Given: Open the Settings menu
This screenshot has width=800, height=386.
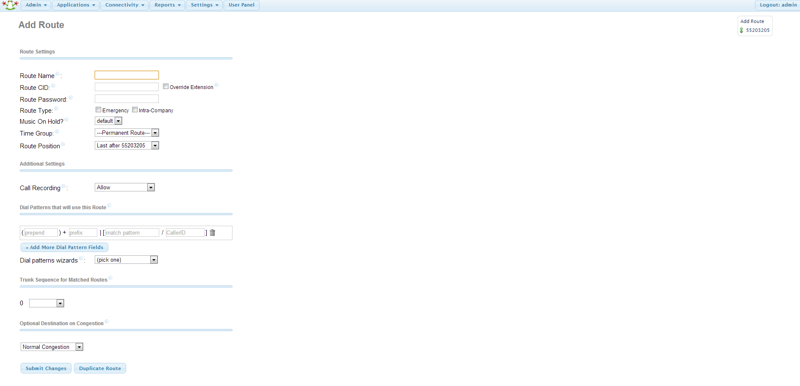Looking at the screenshot, I should [205, 5].
